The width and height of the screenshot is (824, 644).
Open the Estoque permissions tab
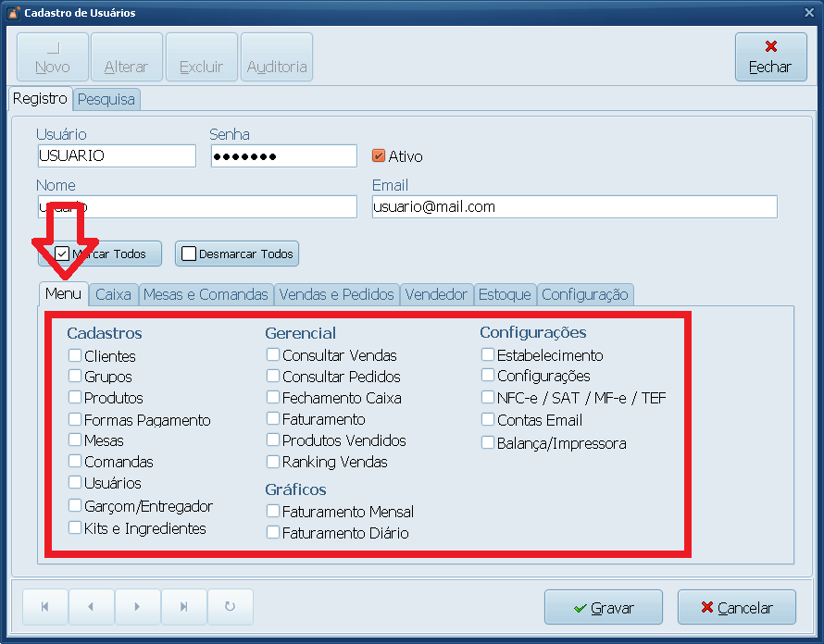[x=505, y=294]
